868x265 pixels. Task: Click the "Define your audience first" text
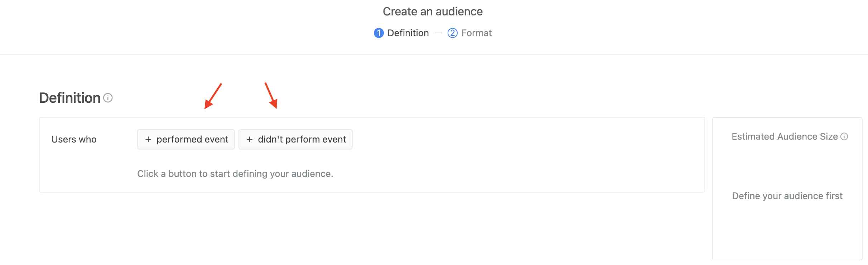click(x=787, y=196)
